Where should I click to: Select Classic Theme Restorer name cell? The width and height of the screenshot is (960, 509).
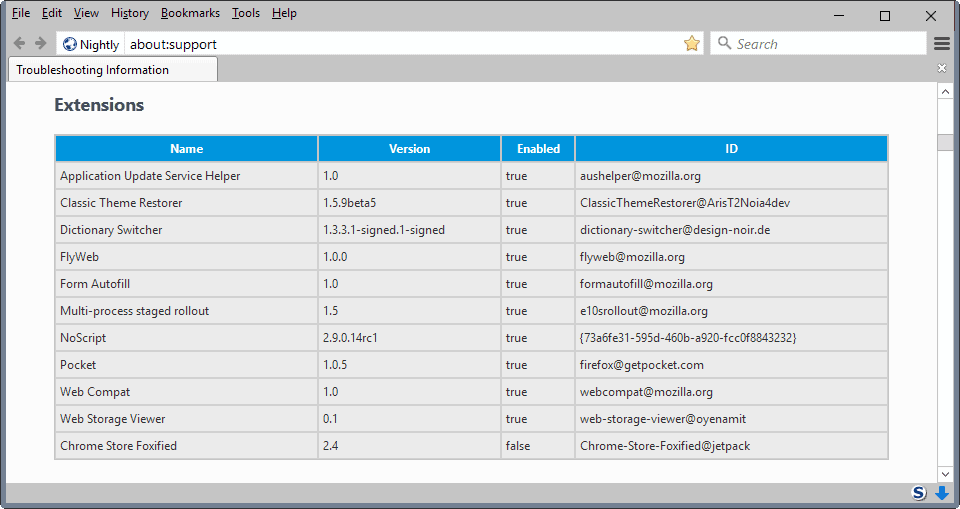pyautogui.click(x=187, y=203)
